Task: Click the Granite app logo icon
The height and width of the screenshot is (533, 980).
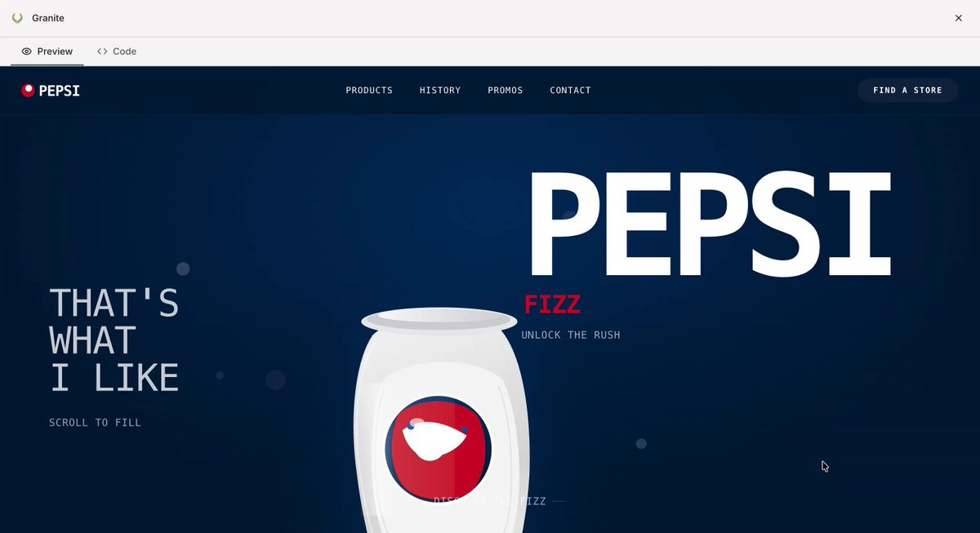Action: tap(17, 18)
